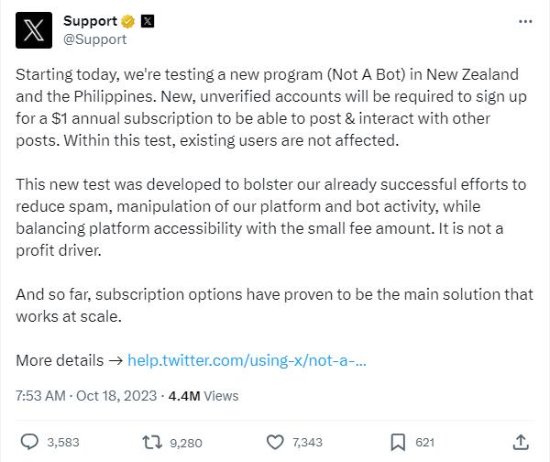Open the X Support profile avatar
Viewport: 550px width, 462px height.
point(34,30)
